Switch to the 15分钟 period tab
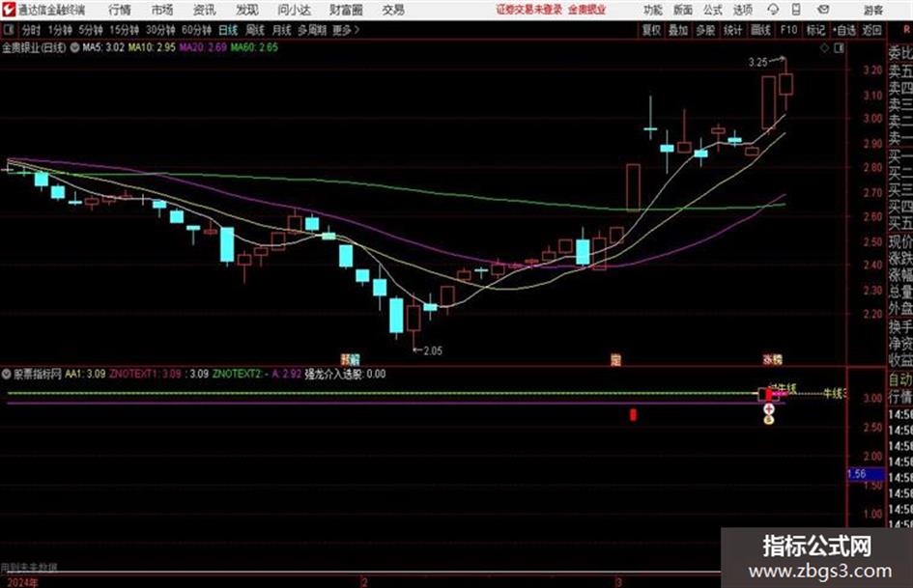Viewport: 913px width, 588px height. 124,30
